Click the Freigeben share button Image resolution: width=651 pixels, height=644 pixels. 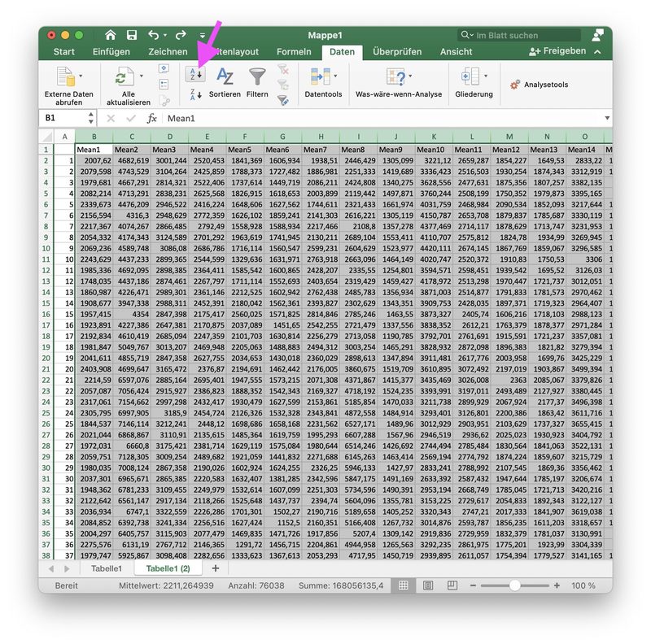[x=557, y=51]
